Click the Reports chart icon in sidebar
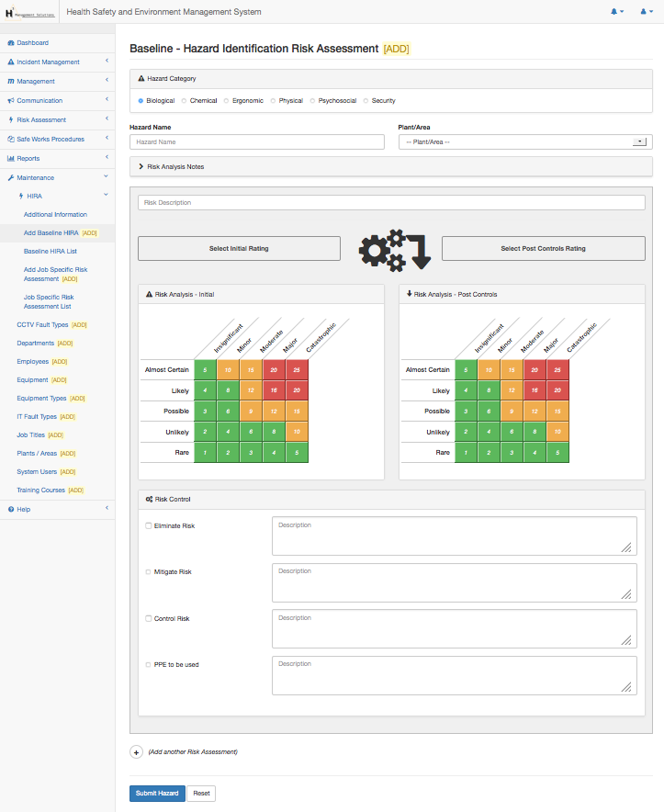This screenshot has height=812, width=664. click(x=11, y=159)
